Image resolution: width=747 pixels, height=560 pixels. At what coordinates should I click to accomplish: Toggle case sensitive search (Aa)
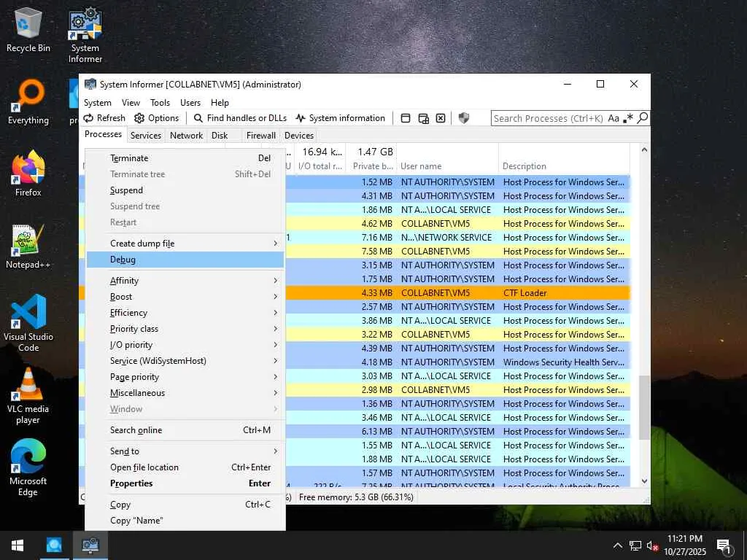pos(614,118)
